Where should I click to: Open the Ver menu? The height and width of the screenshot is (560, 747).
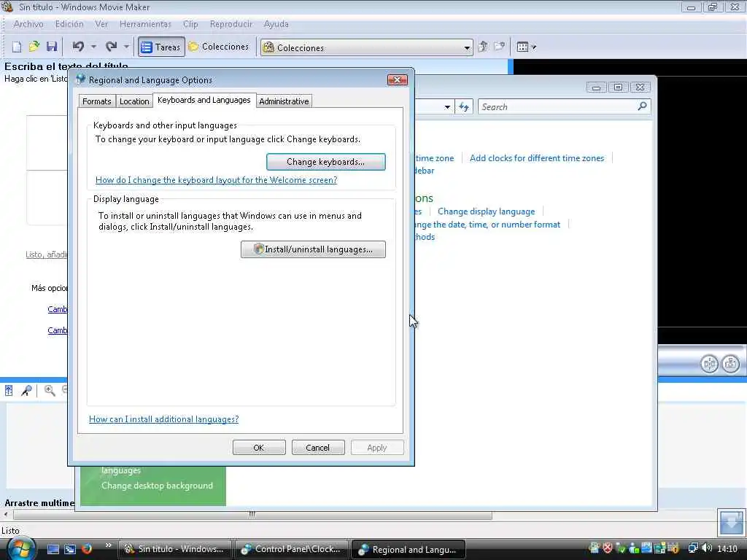[x=101, y=24]
